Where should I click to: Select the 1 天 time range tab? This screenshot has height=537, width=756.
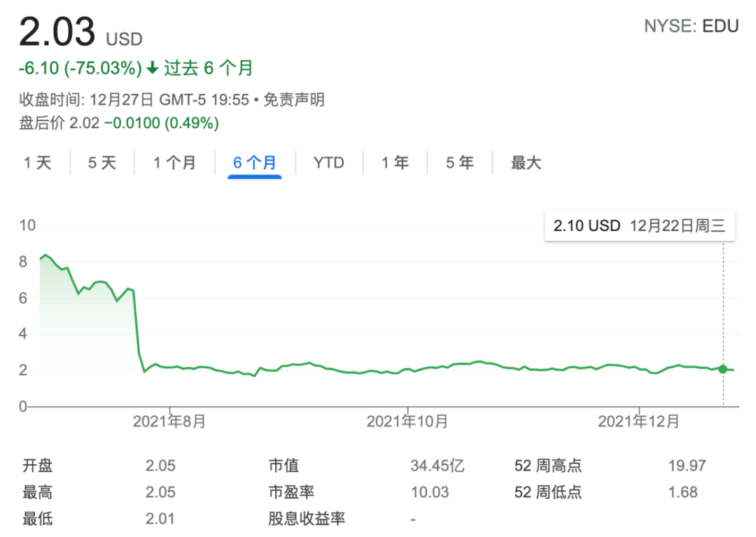(38, 163)
